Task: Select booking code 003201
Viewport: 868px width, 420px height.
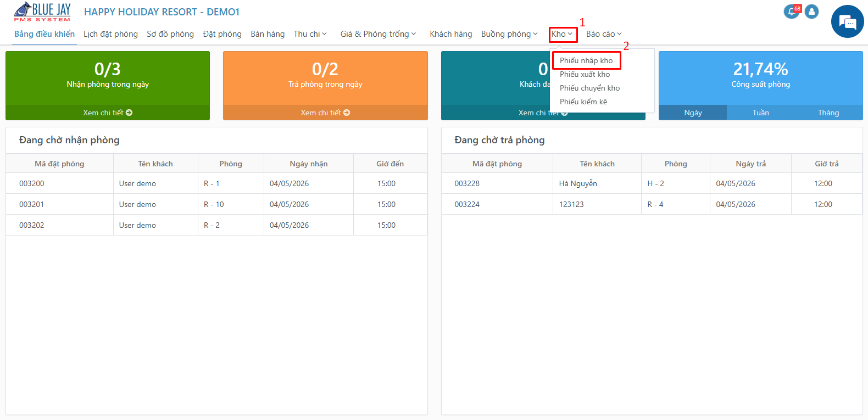Action: [x=32, y=204]
